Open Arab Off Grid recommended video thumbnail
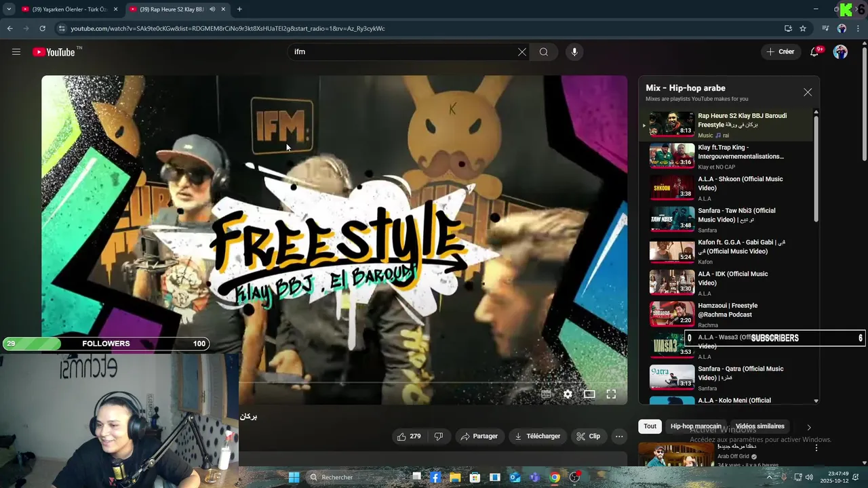Image resolution: width=868 pixels, height=488 pixels. pos(675,455)
